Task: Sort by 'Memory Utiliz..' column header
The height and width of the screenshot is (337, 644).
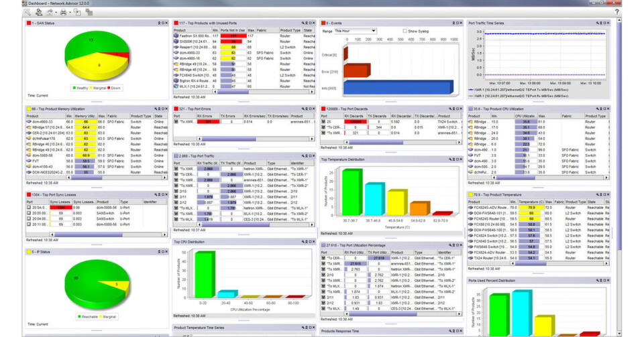Action: [x=85, y=116]
